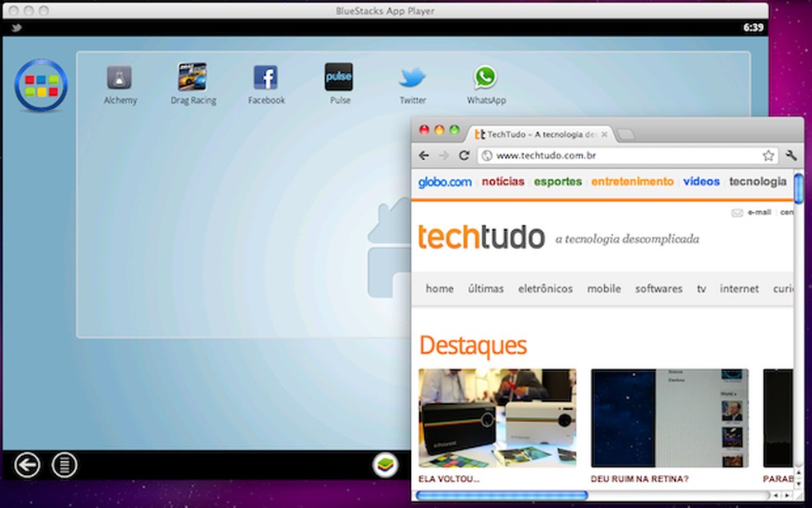Viewport: 812px width, 508px height.
Task: Open the Twitter app
Action: point(413,78)
